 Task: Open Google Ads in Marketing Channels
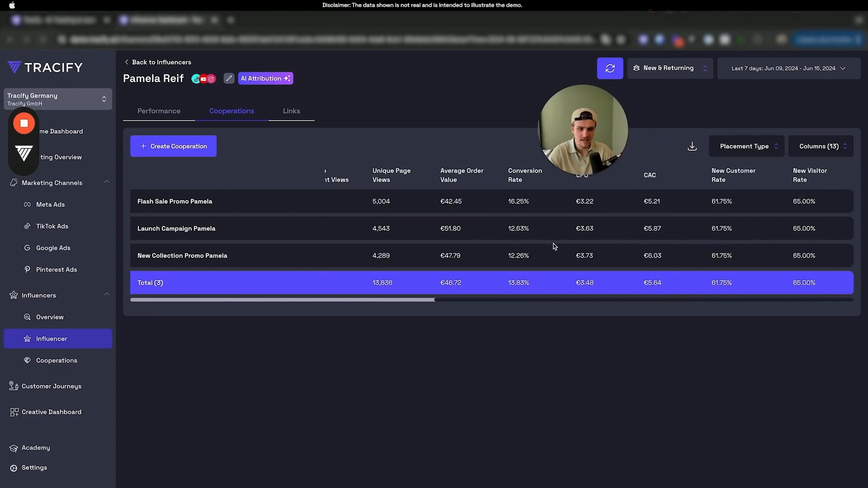coord(53,248)
